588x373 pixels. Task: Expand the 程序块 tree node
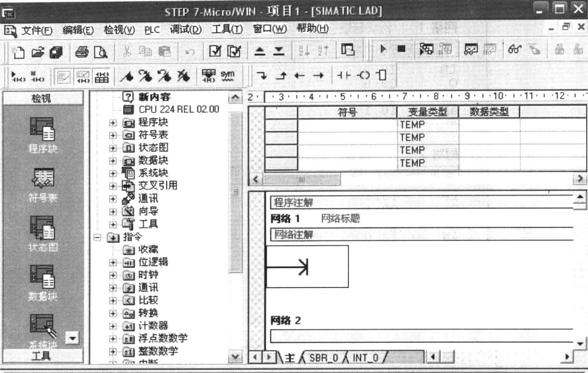click(x=112, y=123)
